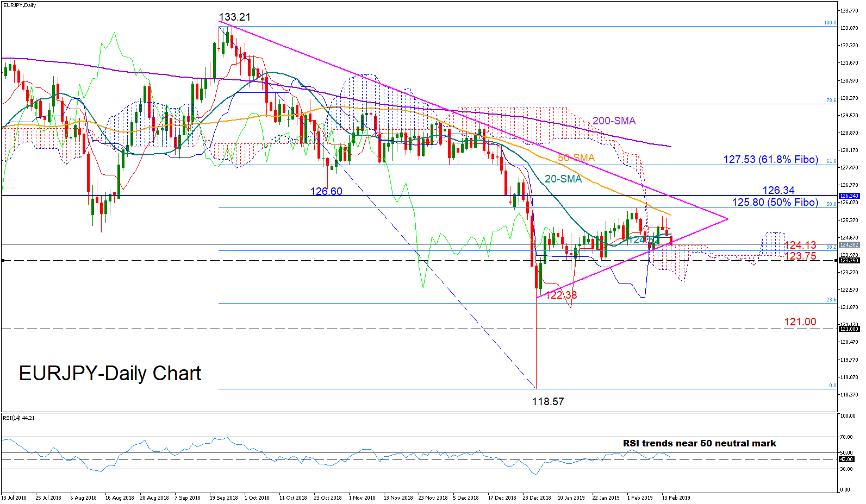866x504 pixels.
Task: Click the blue 126.60 level label
Action: [x=326, y=191]
